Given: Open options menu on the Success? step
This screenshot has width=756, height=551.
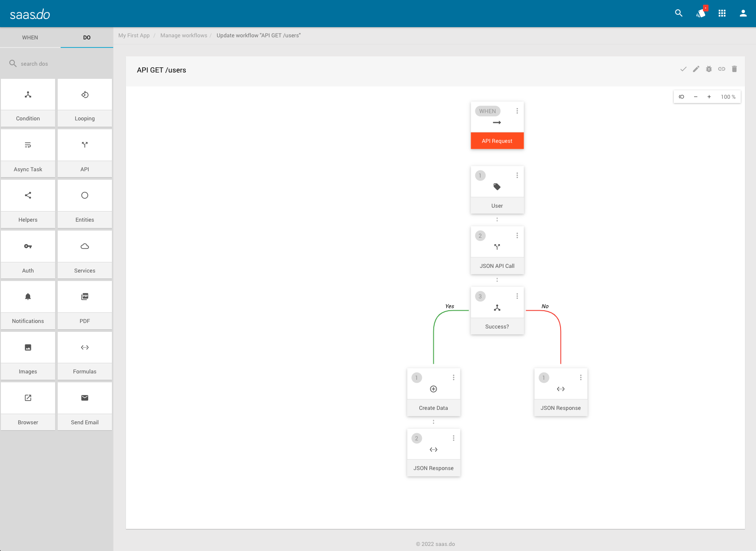Looking at the screenshot, I should pos(517,296).
